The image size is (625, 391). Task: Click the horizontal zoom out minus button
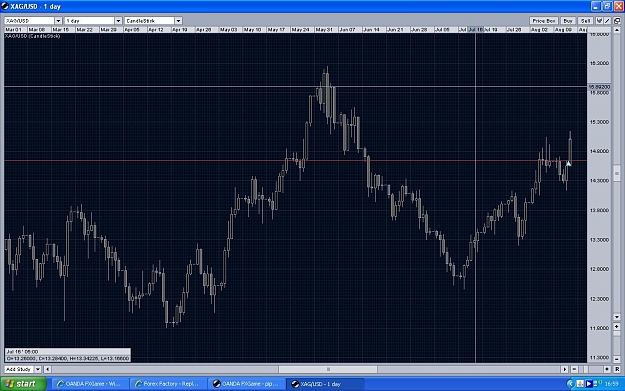click(574, 369)
